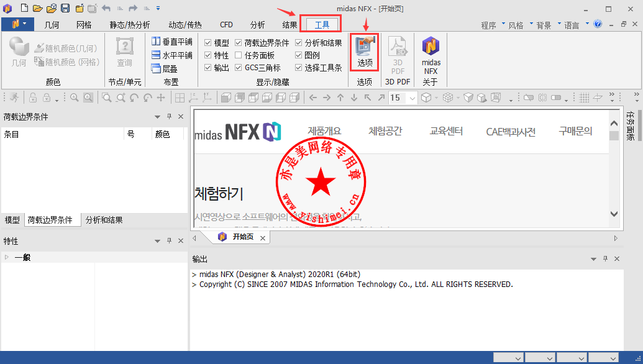Click the start page scrollbar down arrow
Screen dimensions: 643x364
(x=614, y=214)
